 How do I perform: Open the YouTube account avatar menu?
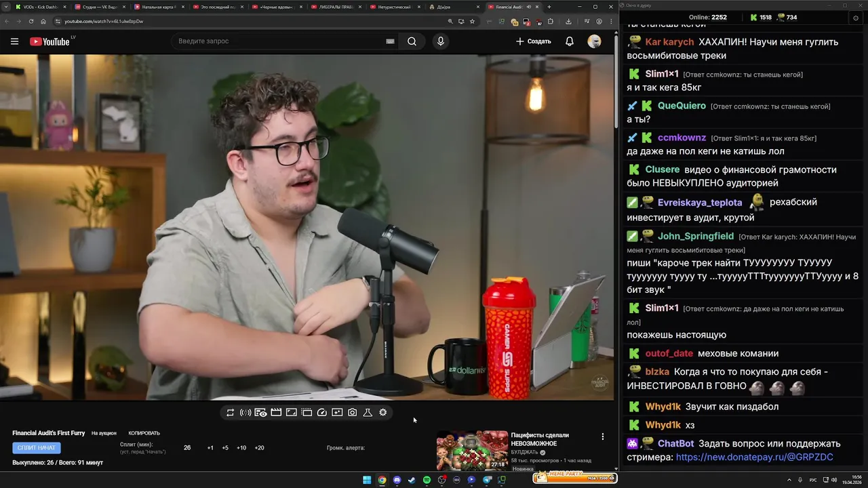point(594,41)
